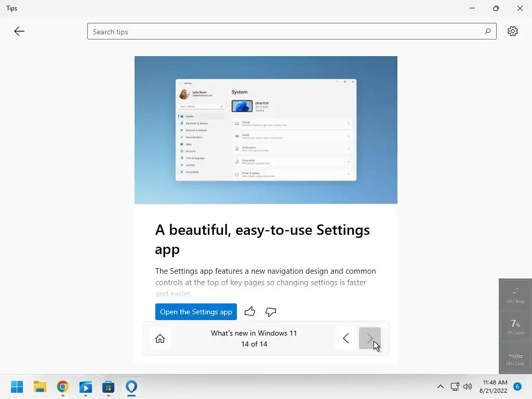Click the CPU Temp gadget
The image size is (532, 399).
point(515,295)
